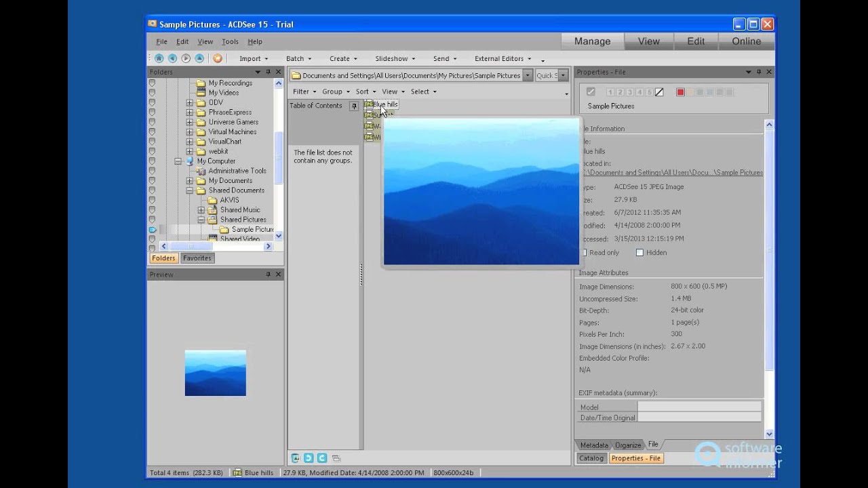Close the Folders pane
Image resolution: width=868 pixels, height=488 pixels.
pyautogui.click(x=278, y=72)
